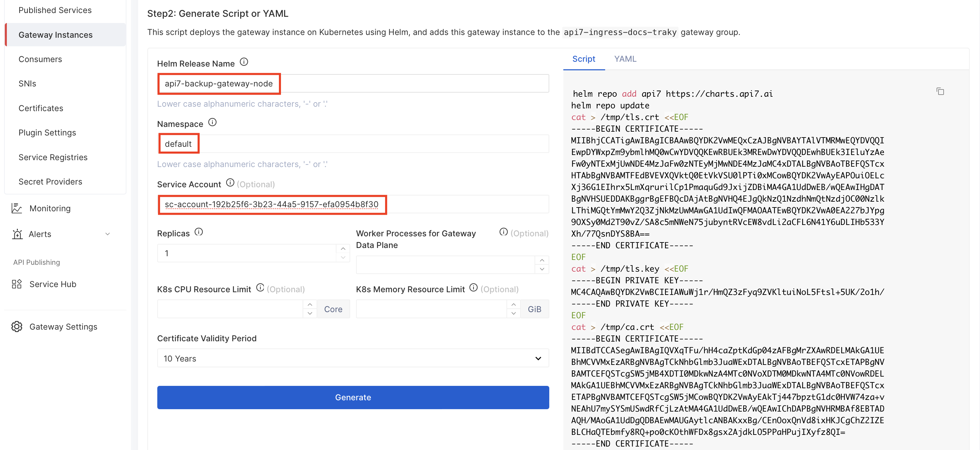
Task: Click the Generate button
Action: pos(353,397)
